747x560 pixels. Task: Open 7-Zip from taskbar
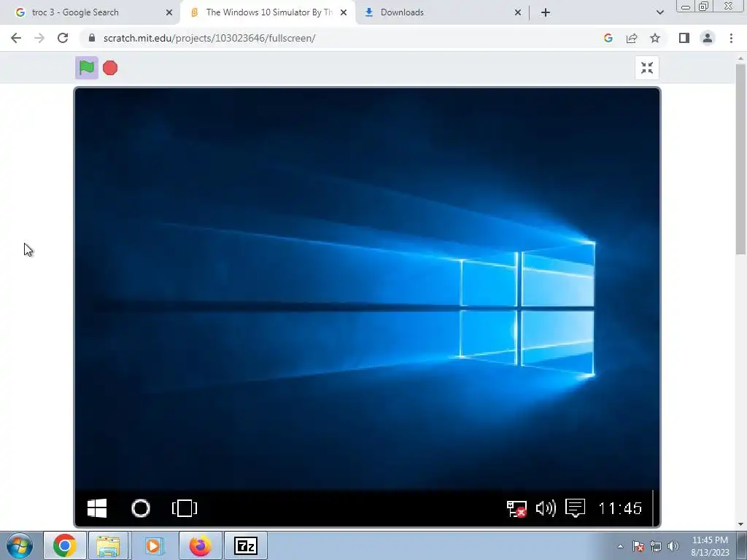(246, 545)
